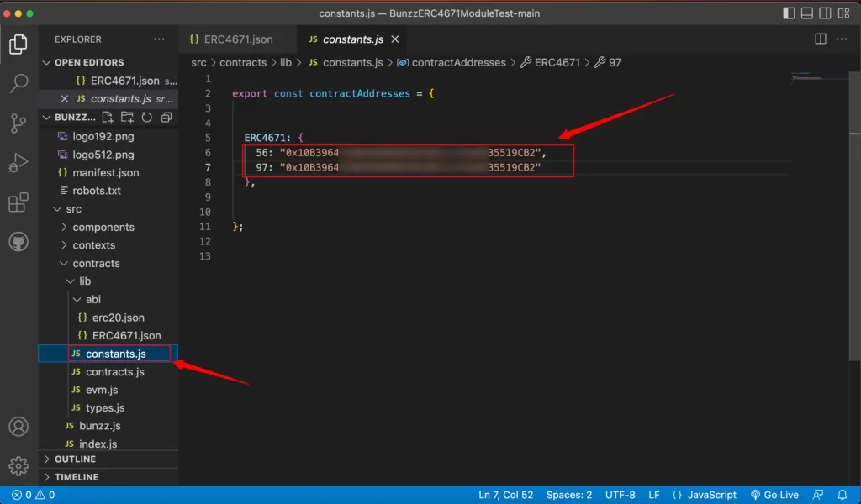Expand the OUTLINE section
The width and height of the screenshot is (861, 504).
pos(75,459)
